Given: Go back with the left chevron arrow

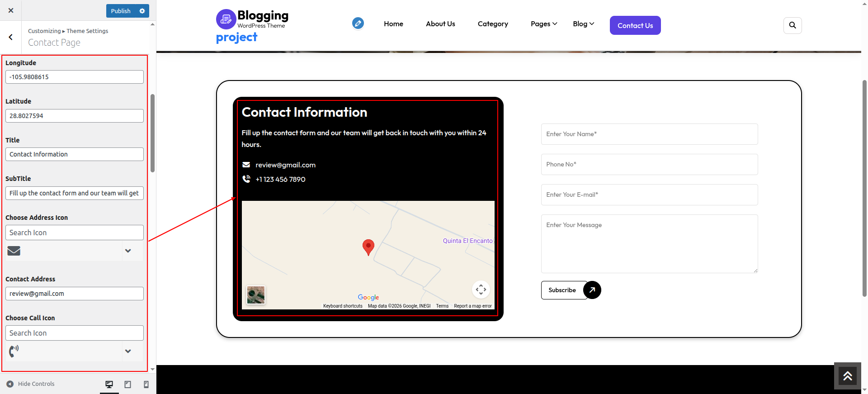Looking at the screenshot, I should tap(11, 37).
